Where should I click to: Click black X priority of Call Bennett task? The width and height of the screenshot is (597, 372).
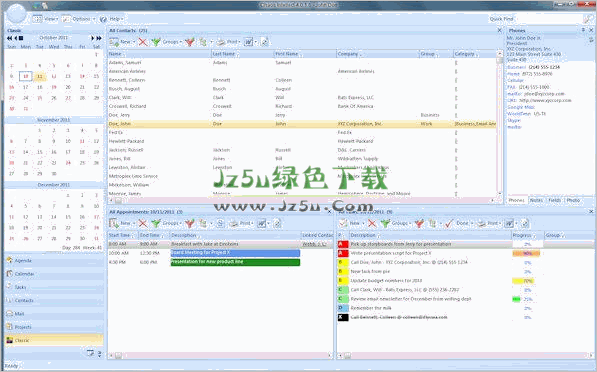click(343, 317)
